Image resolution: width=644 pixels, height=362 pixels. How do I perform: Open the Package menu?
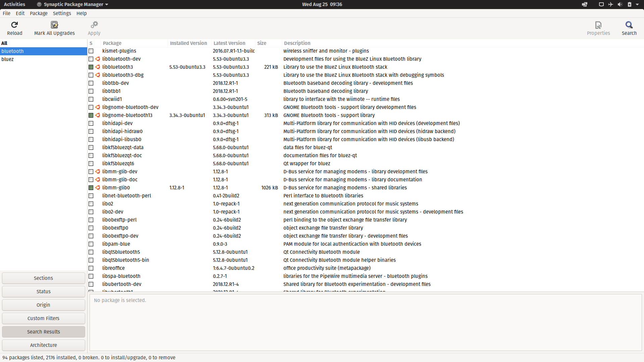click(x=39, y=13)
